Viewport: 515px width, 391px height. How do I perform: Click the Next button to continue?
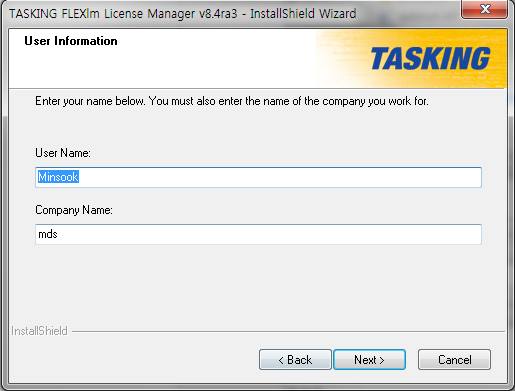pos(369,360)
